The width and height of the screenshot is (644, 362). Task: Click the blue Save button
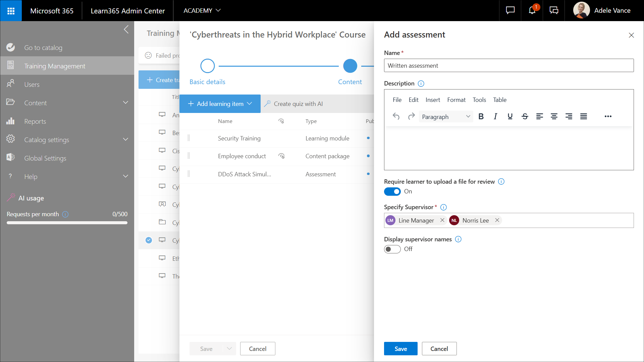coord(400,349)
